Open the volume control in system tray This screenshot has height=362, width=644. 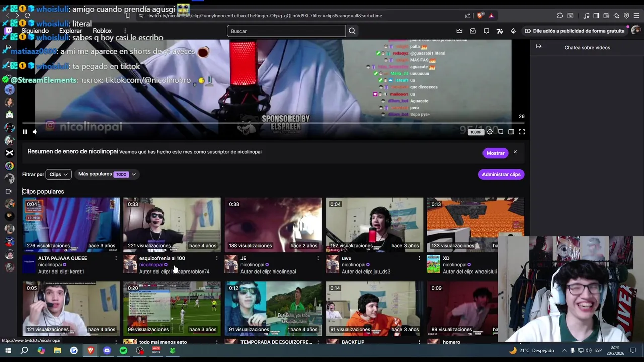[589, 350]
